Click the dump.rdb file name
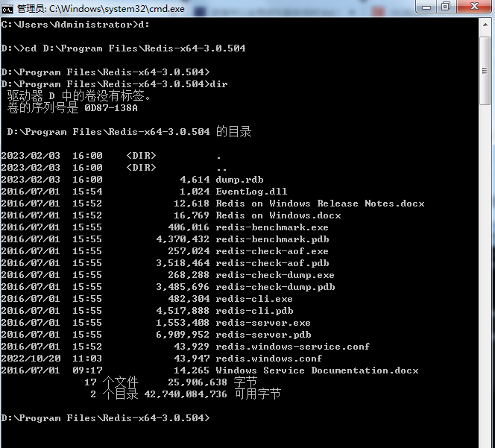Image resolution: width=495 pixels, height=448 pixels. click(x=239, y=180)
